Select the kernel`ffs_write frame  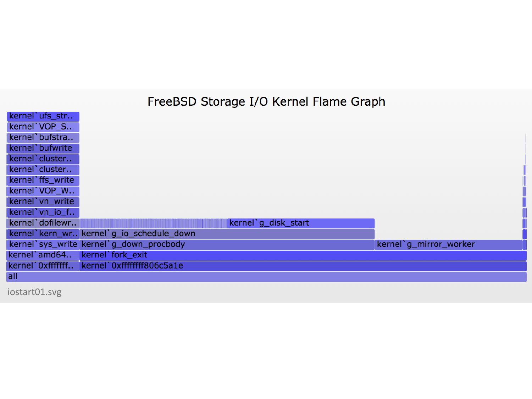pos(43,180)
